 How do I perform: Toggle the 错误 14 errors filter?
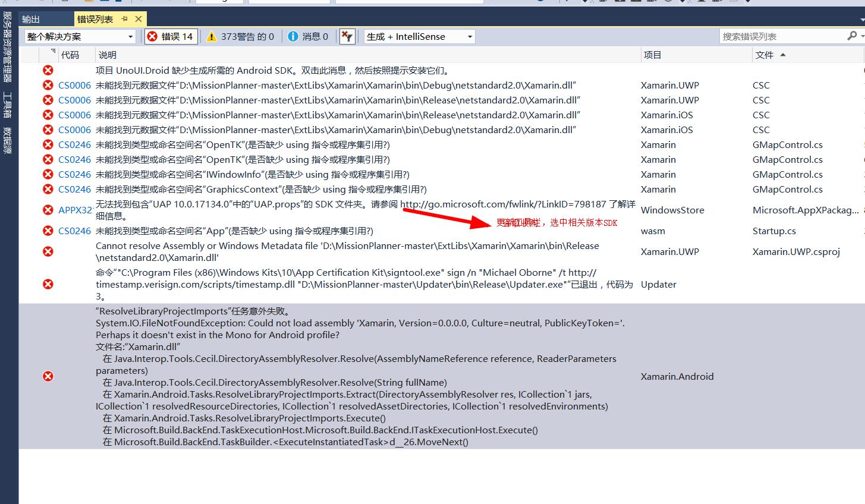click(x=171, y=36)
